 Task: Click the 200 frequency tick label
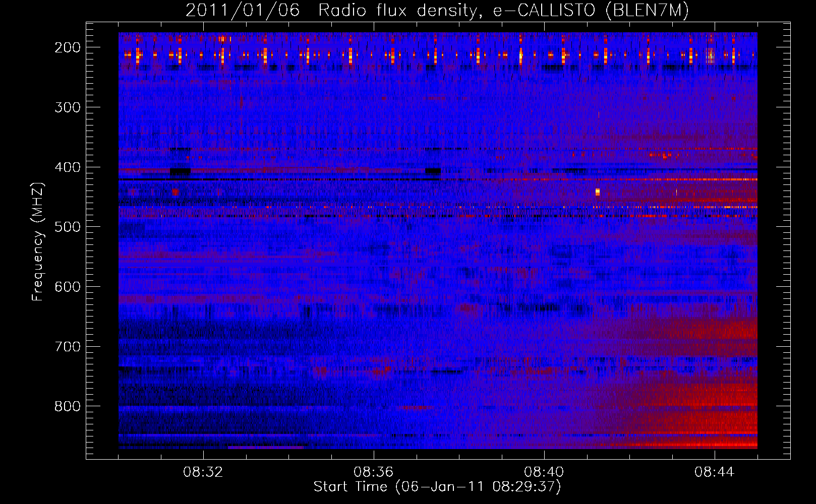point(67,47)
